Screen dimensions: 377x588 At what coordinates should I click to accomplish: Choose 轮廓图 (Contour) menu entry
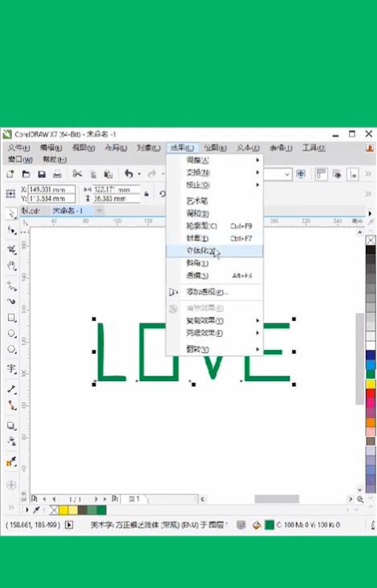pyautogui.click(x=215, y=226)
